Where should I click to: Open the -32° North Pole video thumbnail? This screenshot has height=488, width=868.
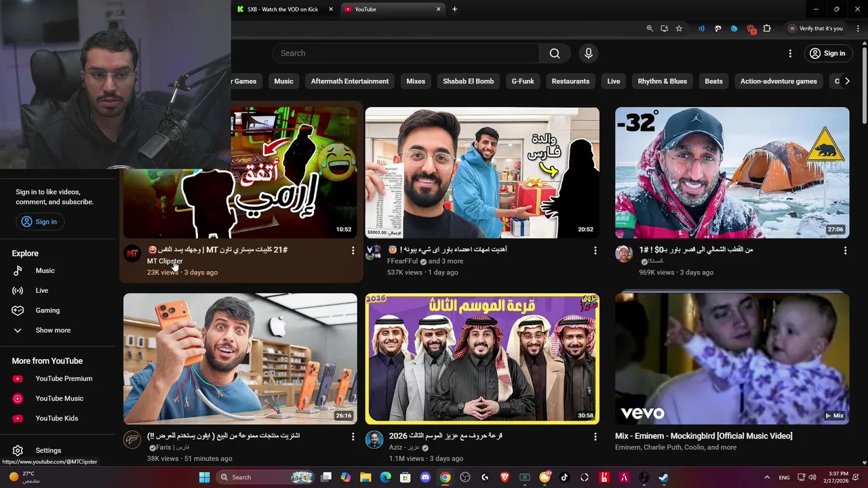click(x=732, y=173)
